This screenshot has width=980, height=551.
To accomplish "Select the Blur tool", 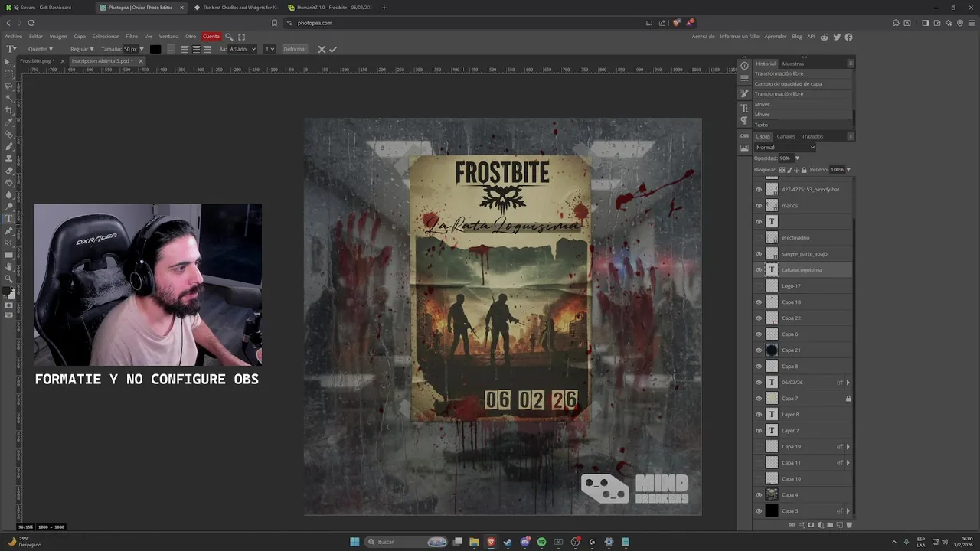I will (9, 194).
